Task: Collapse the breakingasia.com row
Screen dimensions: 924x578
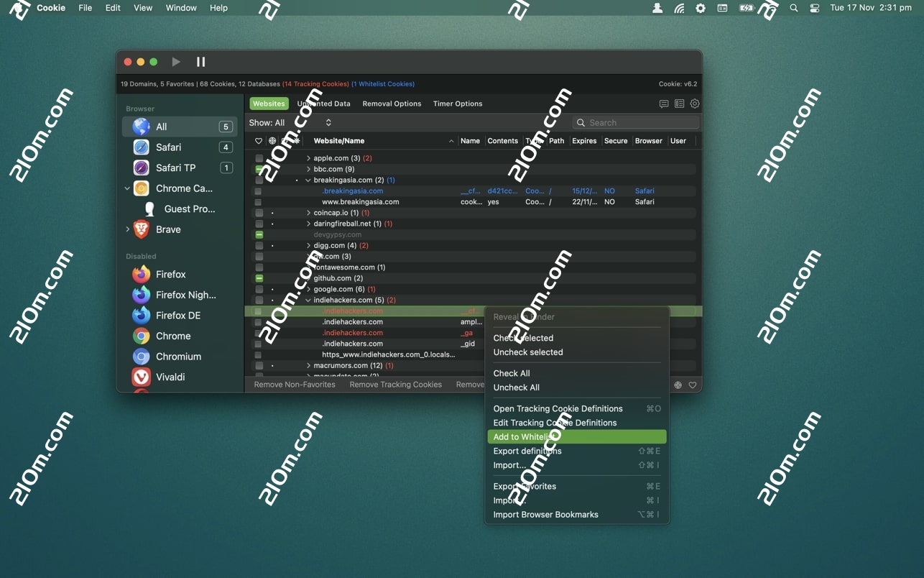Action: click(308, 180)
